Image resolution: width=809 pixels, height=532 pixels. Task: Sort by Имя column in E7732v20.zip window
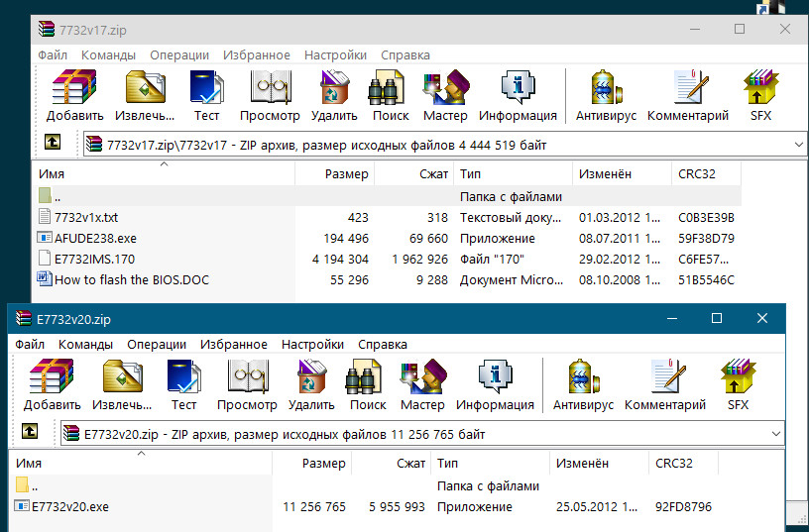pyautogui.click(x=142, y=463)
